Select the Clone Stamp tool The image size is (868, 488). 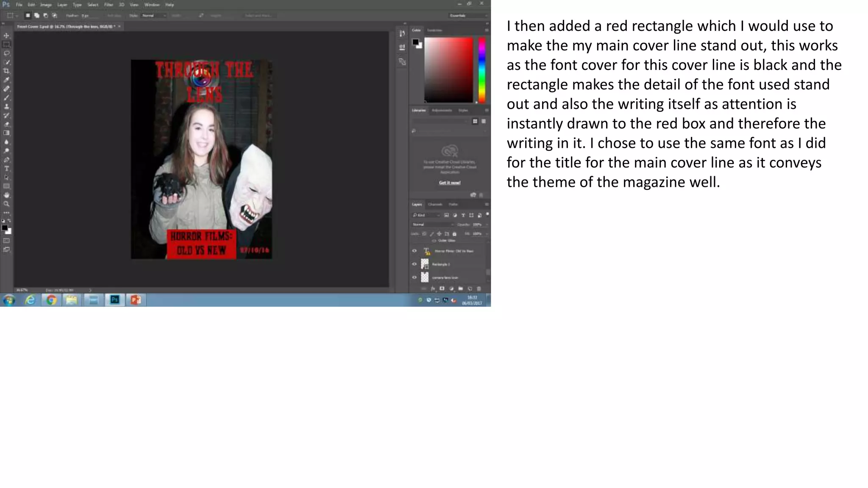(6, 107)
